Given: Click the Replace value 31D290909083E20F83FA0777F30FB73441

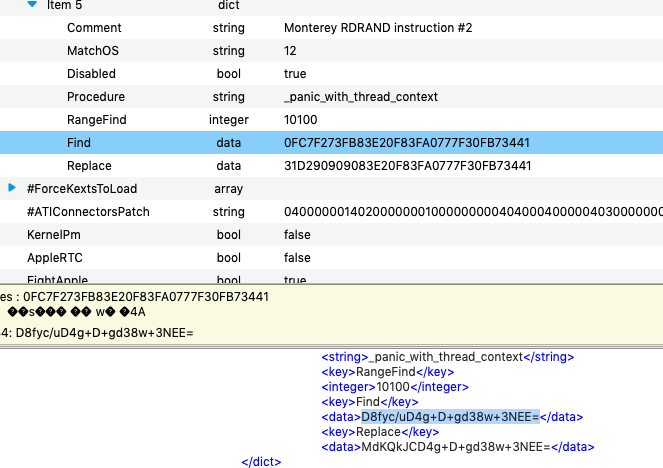Looking at the screenshot, I should click(408, 166).
